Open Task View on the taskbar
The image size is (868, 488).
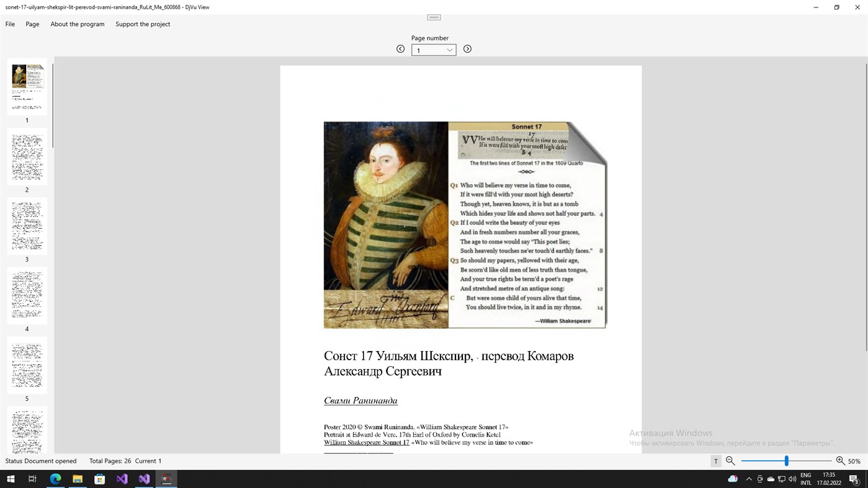(x=33, y=479)
